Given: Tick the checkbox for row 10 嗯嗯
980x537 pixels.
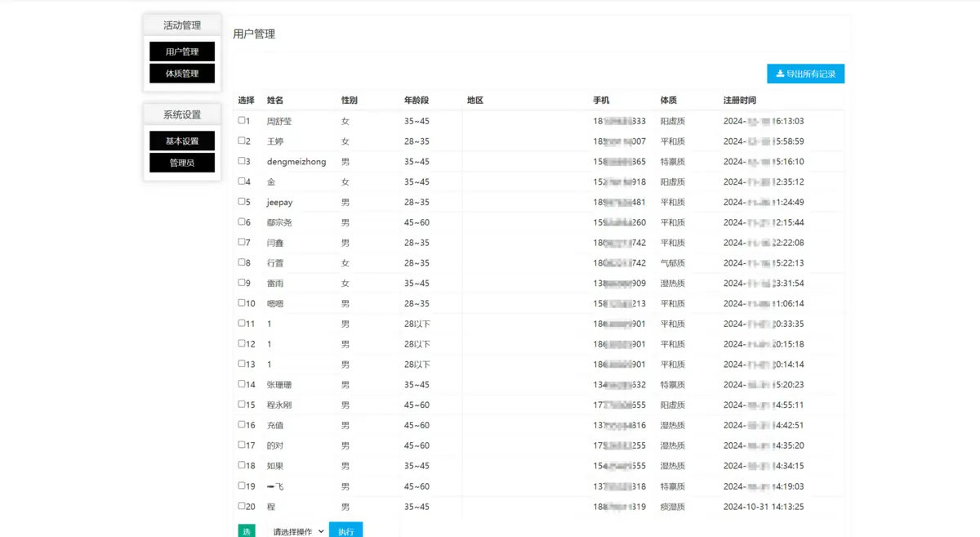Looking at the screenshot, I should 242,302.
